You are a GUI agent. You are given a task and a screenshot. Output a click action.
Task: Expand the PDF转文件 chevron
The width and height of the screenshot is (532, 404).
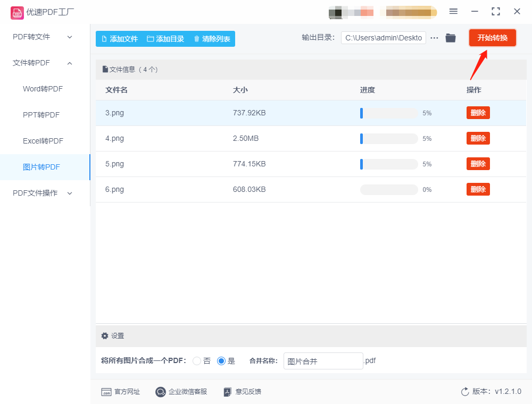coord(70,37)
